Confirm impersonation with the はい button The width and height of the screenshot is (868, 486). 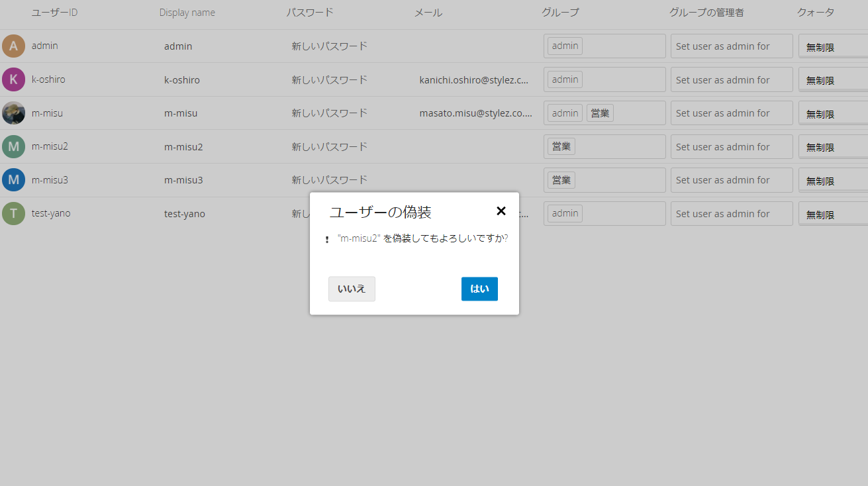coord(479,289)
